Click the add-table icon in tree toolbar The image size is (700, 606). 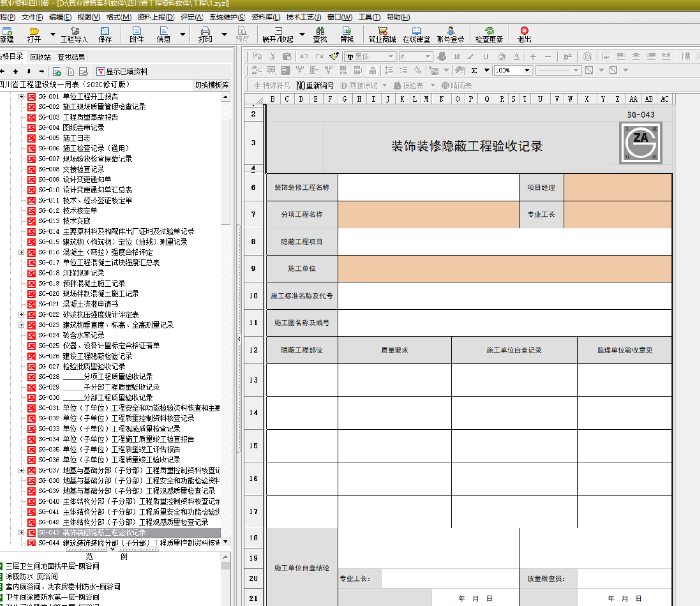(57, 72)
